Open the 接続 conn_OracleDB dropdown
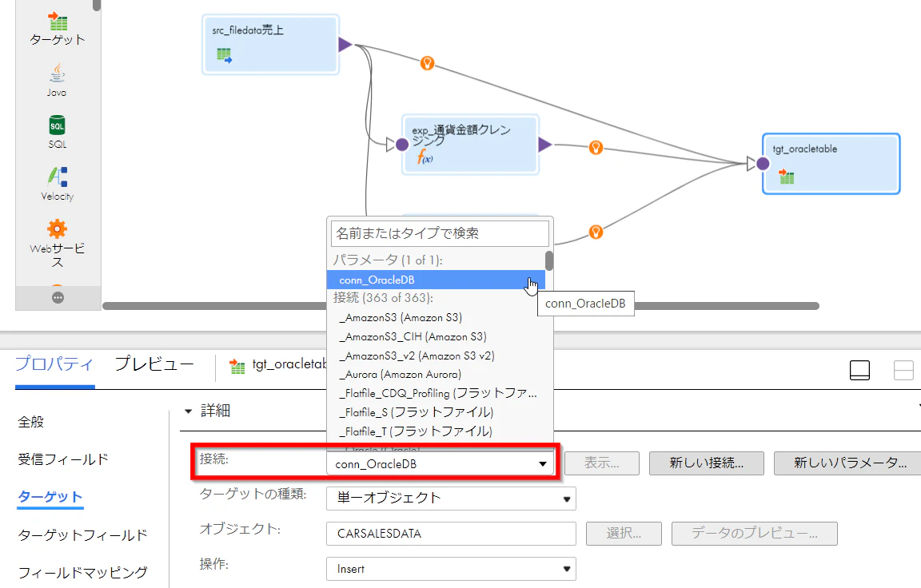 [441, 463]
